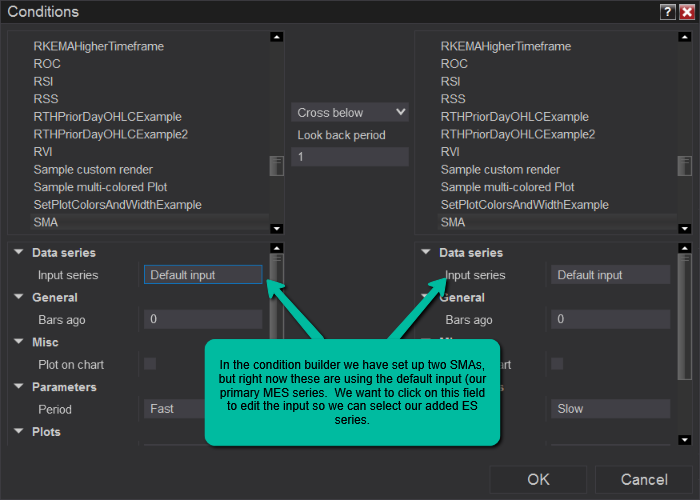Select Sample custom render in left list
The image size is (700, 500).
click(x=93, y=170)
